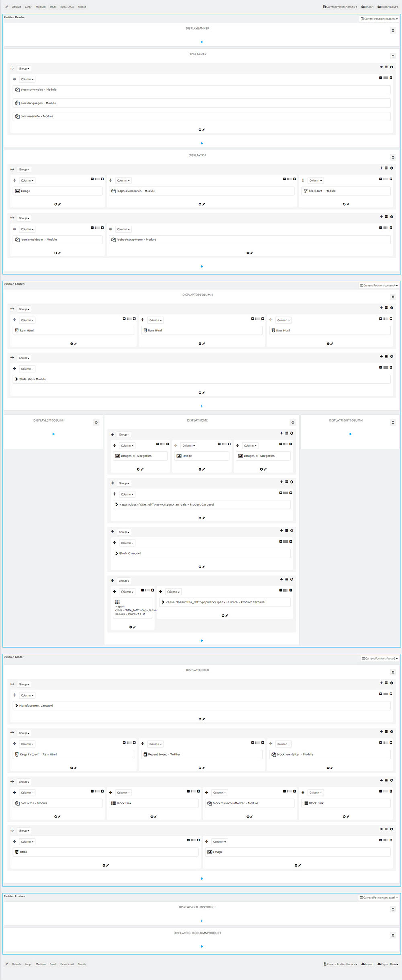This screenshot has height=980, width=402.
Task: Open settings gear of the DISPLAYFOOTER hook
Action: click(393, 672)
